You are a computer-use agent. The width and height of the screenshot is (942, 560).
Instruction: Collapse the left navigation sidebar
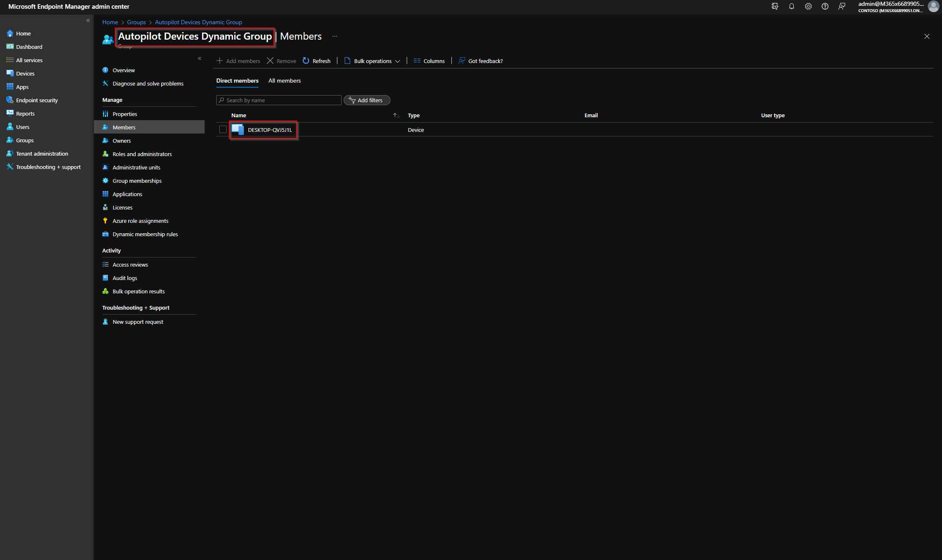click(88, 20)
